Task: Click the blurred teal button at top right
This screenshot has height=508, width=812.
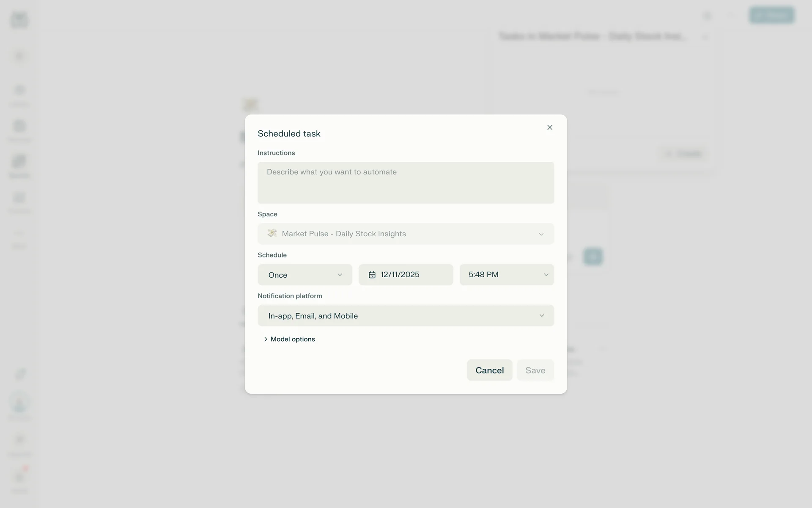Action: [771, 16]
